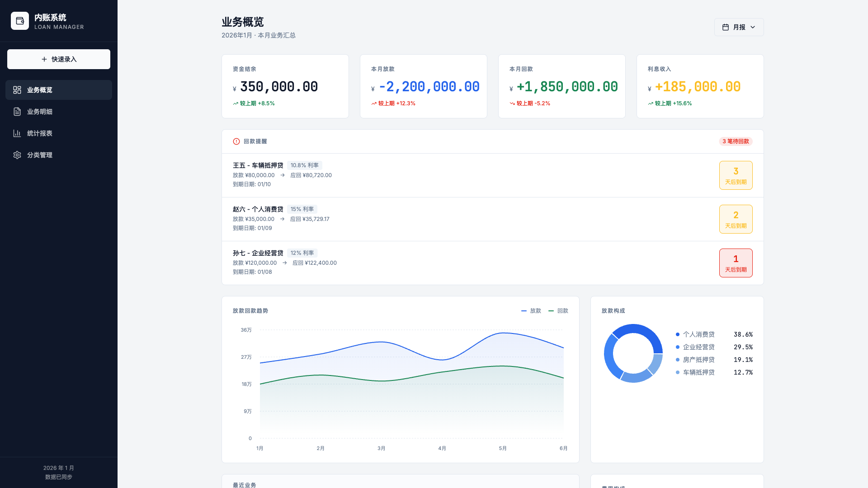The image size is (868, 488).
Task: Click the 1 天后到期 badge for 孙七
Action: 736,263
